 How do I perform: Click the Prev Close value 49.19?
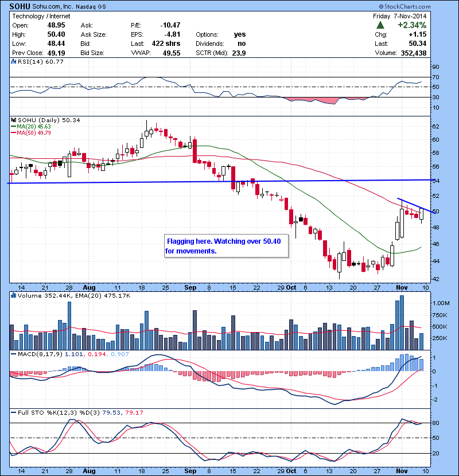click(x=56, y=53)
